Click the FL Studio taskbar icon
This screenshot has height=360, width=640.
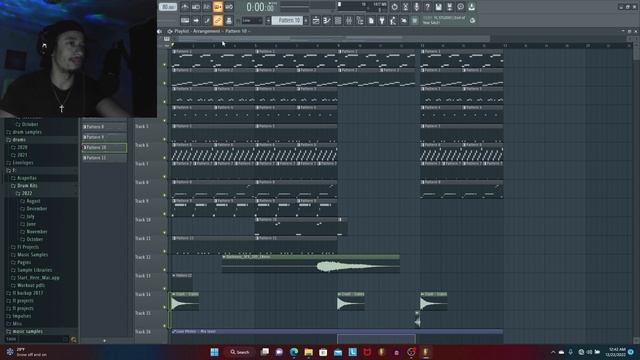pos(426,352)
